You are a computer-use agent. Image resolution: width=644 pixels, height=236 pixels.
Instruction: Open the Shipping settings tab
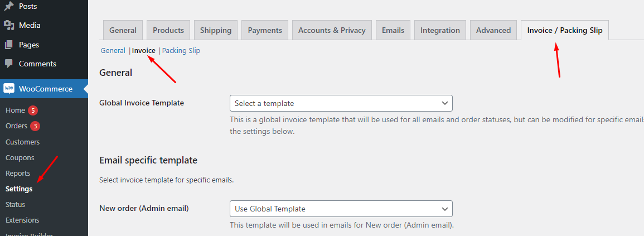(x=216, y=30)
